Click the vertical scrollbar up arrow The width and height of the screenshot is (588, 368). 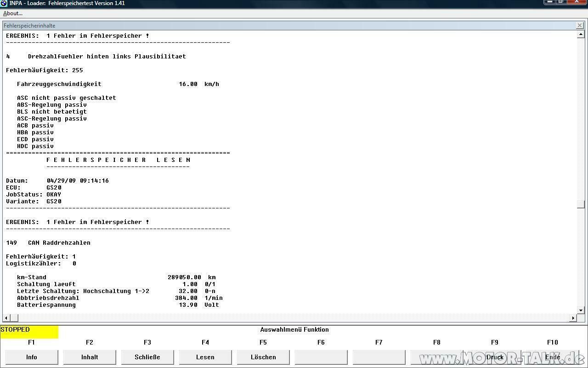coord(581,34)
